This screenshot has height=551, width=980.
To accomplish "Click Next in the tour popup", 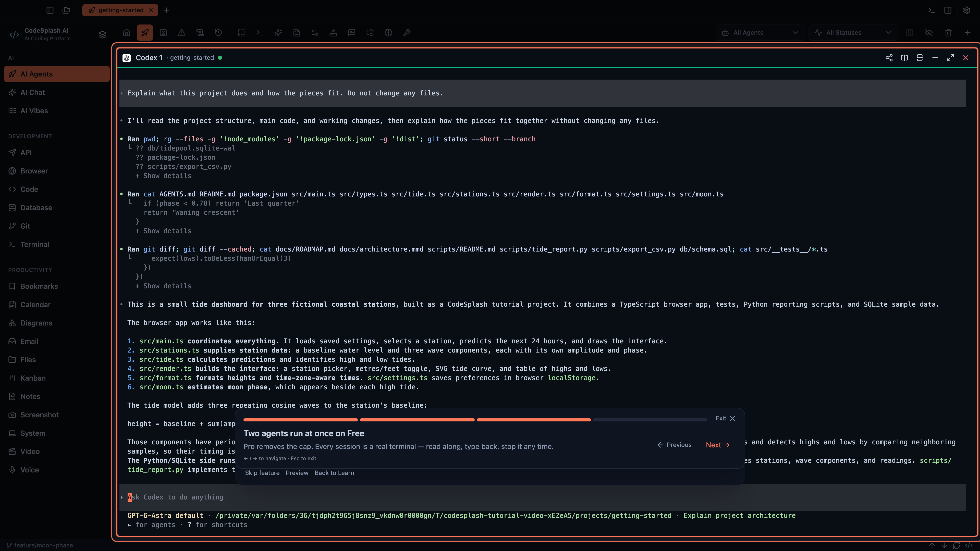I will [717, 445].
